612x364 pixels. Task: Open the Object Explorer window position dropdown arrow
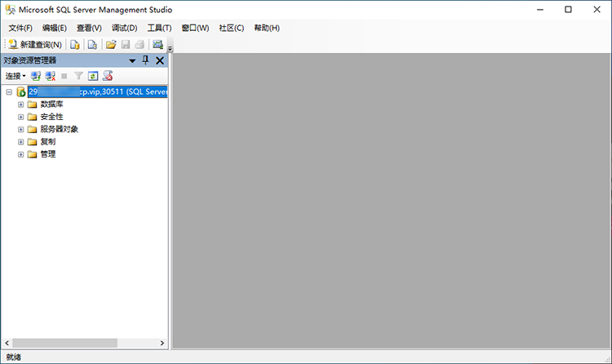tap(132, 60)
